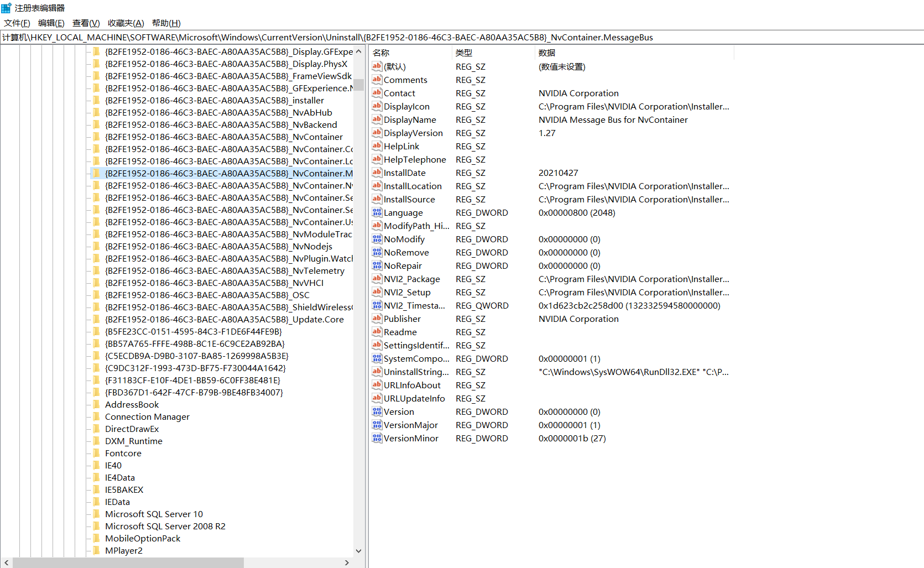Open the 文件(F) menu
924x568 pixels.
coord(17,23)
